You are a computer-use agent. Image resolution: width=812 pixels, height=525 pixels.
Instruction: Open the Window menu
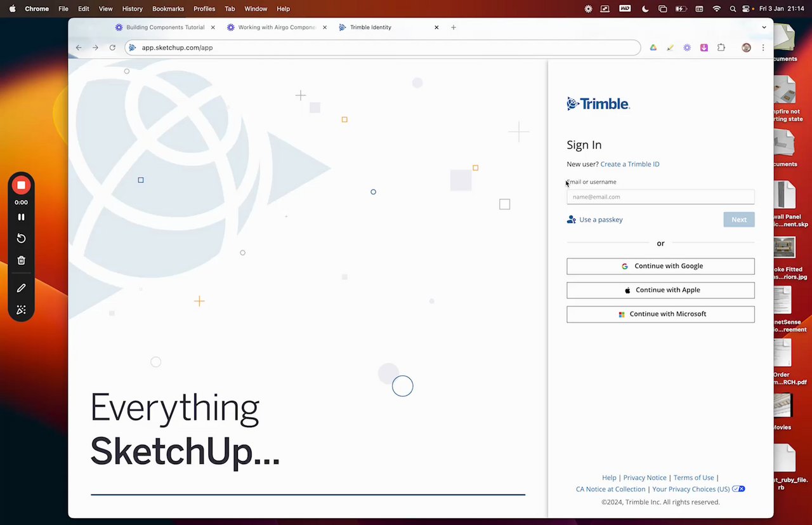tap(256, 9)
